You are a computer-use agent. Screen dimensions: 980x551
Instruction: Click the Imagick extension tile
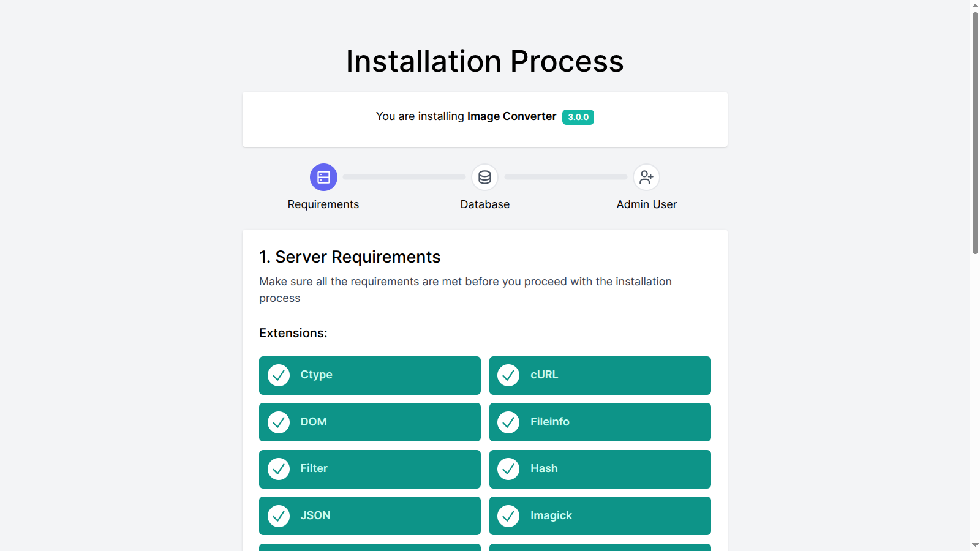[x=612, y=515]
